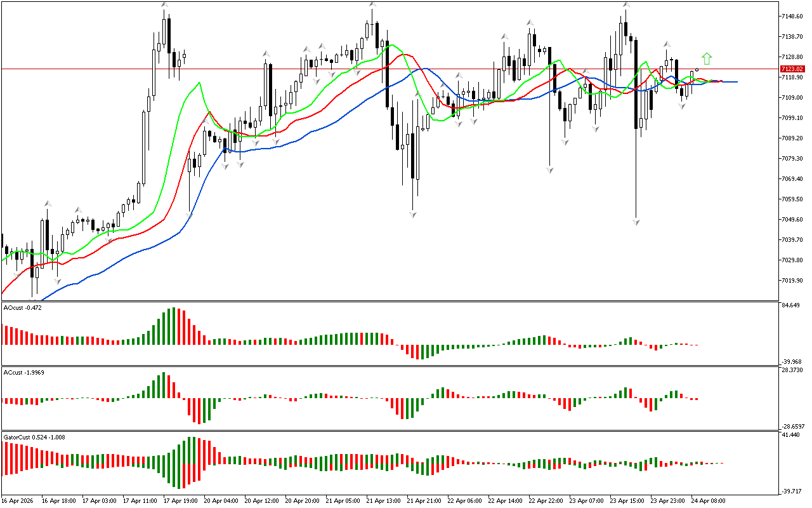The height and width of the screenshot is (508, 812).
Task: Select the down fractal below the 21 Apr 21:00 low
Action: pos(413,215)
